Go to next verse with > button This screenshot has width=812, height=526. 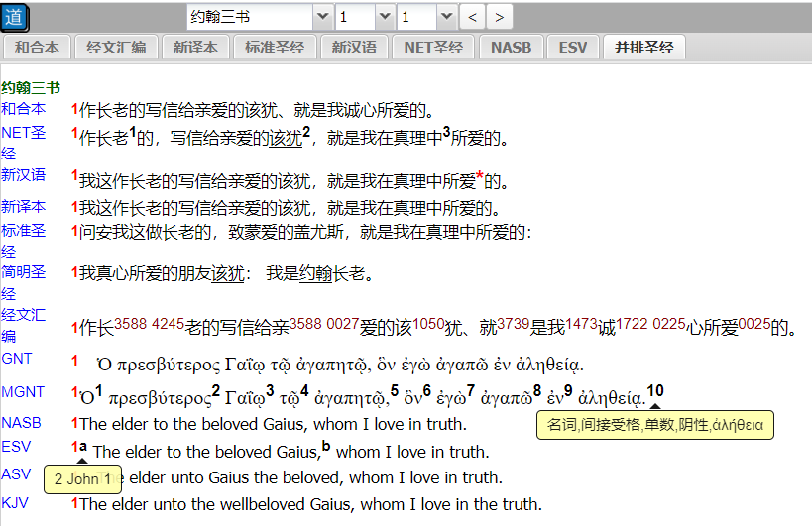click(x=500, y=17)
